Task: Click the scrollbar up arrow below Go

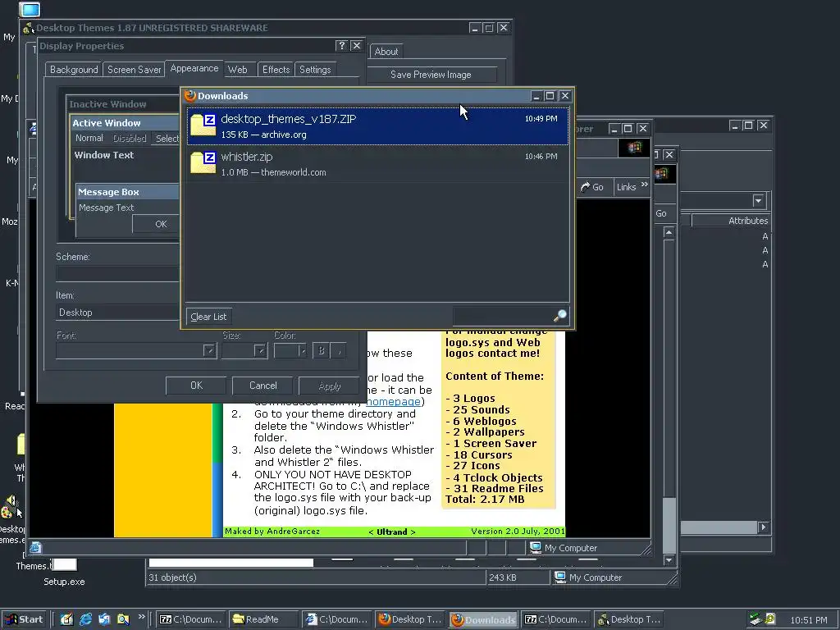Action: click(669, 232)
